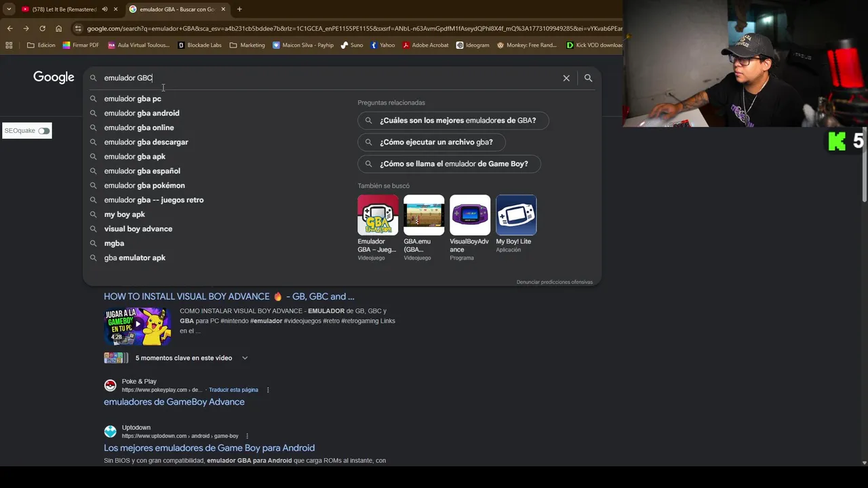Image resolution: width=868 pixels, height=488 pixels.
Task: Open emuladores de GameBoy Advance result
Action: pos(174,402)
